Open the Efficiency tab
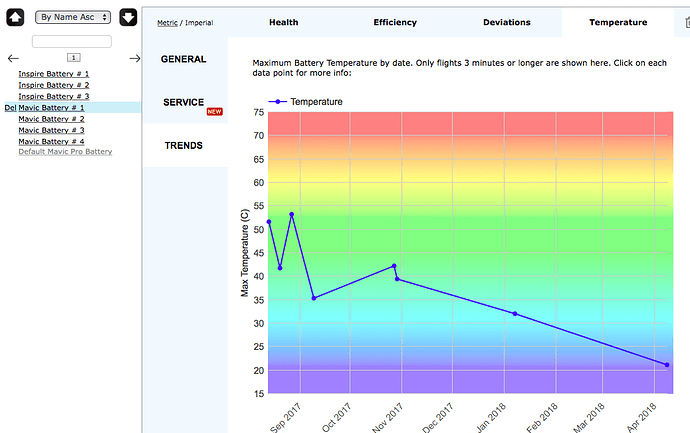This screenshot has height=433, width=690. tap(395, 22)
